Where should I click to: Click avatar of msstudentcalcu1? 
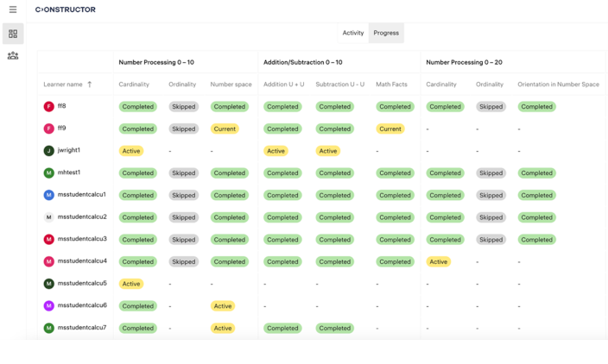pyautogui.click(x=48, y=195)
